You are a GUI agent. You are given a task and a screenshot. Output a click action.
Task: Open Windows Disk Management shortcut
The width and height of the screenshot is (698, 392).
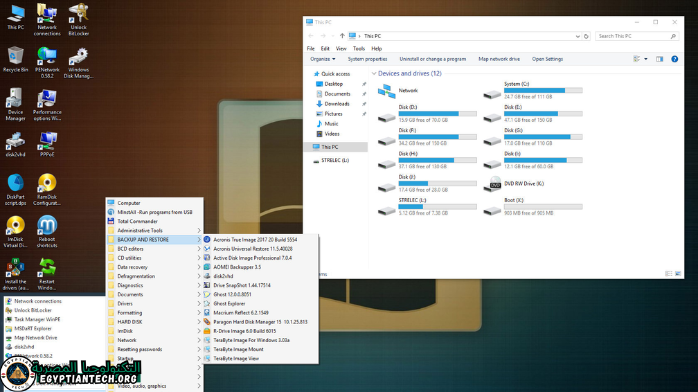[78, 62]
